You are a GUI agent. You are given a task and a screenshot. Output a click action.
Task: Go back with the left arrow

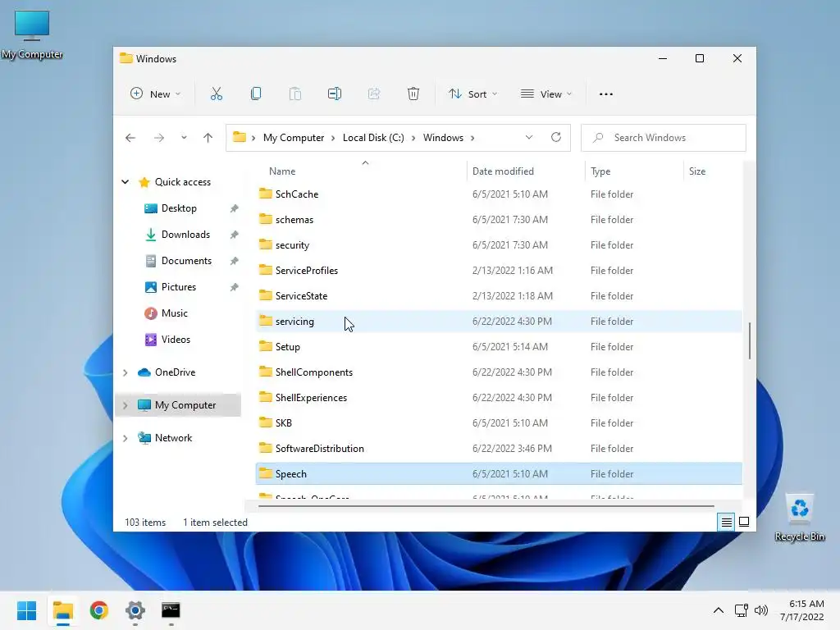coord(130,138)
